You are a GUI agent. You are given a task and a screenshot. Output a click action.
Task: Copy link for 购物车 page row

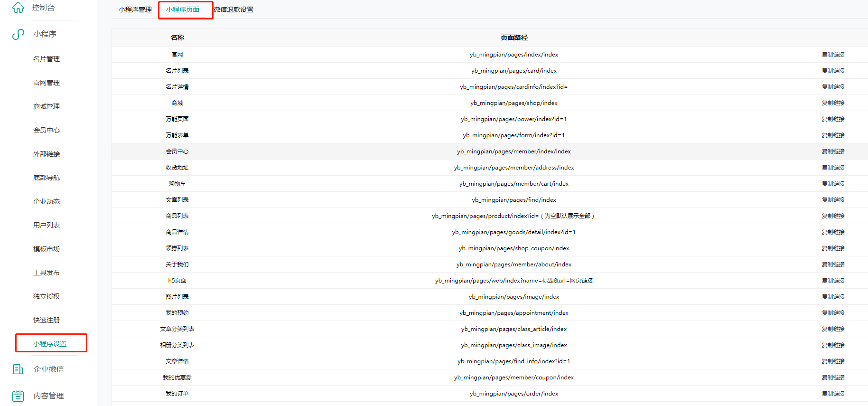(x=833, y=184)
